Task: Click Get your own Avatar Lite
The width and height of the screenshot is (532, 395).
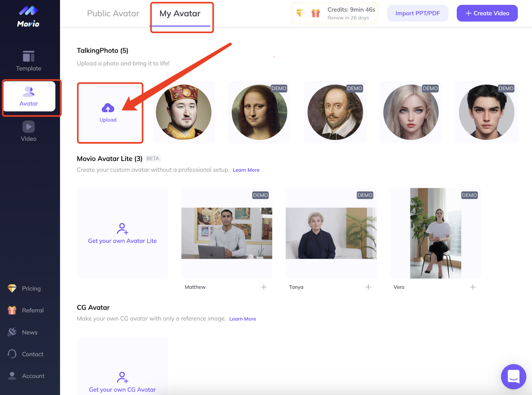Action: coord(122,233)
